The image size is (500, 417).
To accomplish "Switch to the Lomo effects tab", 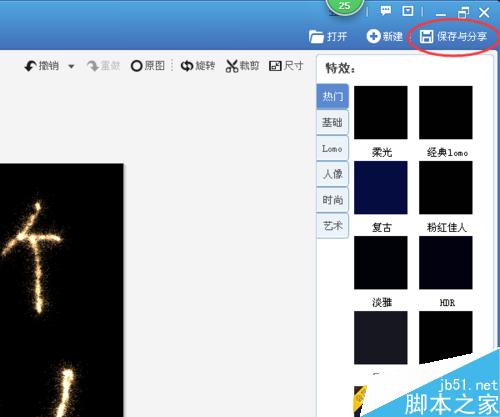I will tap(332, 148).
